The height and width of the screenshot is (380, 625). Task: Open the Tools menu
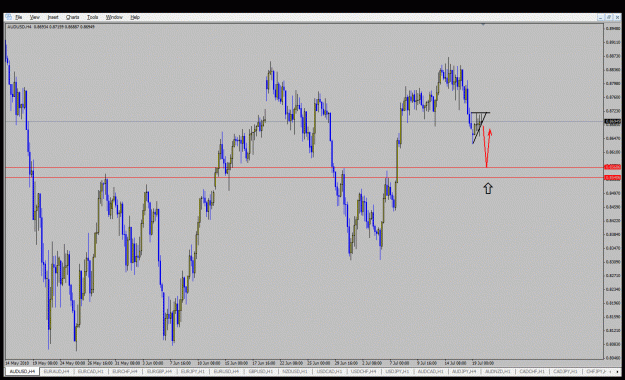click(92, 17)
